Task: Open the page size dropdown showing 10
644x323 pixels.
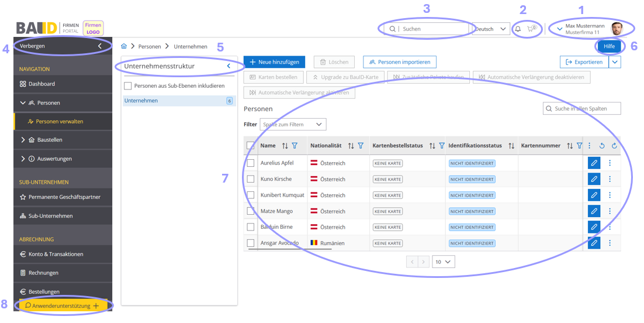Action: click(444, 262)
